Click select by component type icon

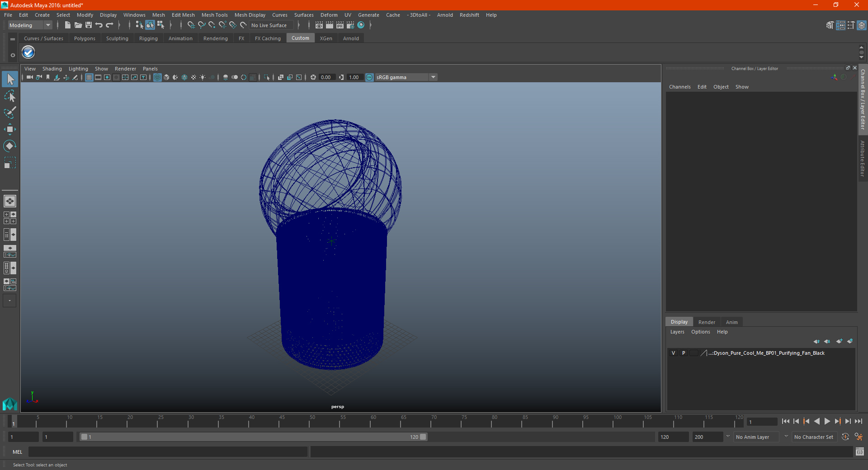160,25
